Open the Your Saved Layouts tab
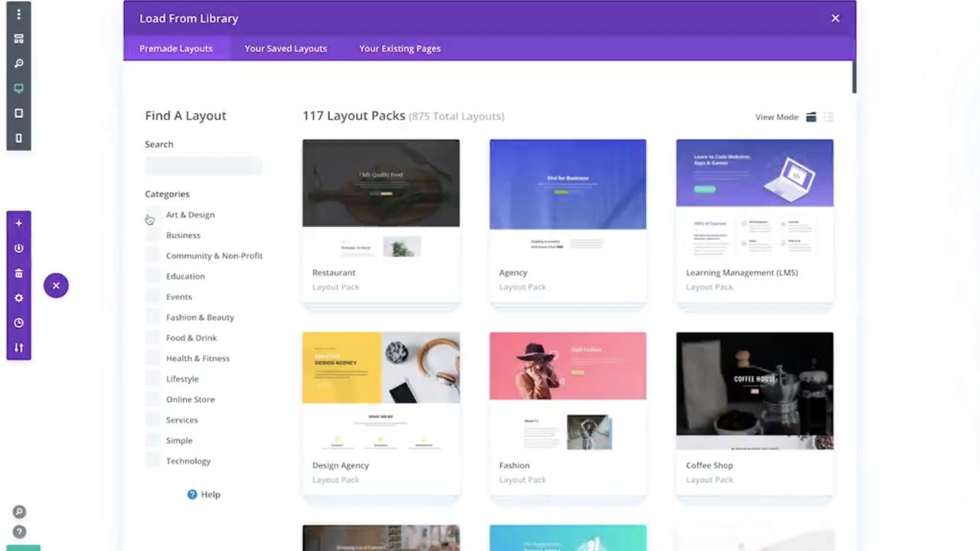Viewport: 980px width, 551px height. [x=286, y=48]
